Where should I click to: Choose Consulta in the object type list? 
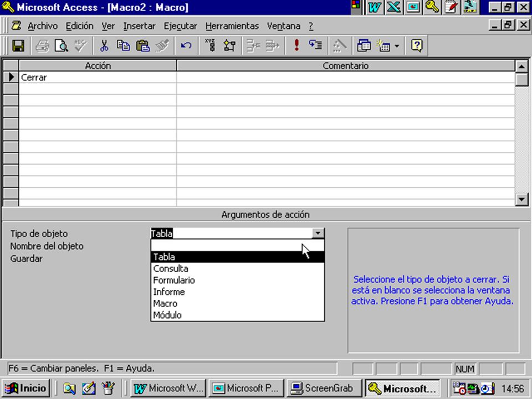[x=238, y=268]
